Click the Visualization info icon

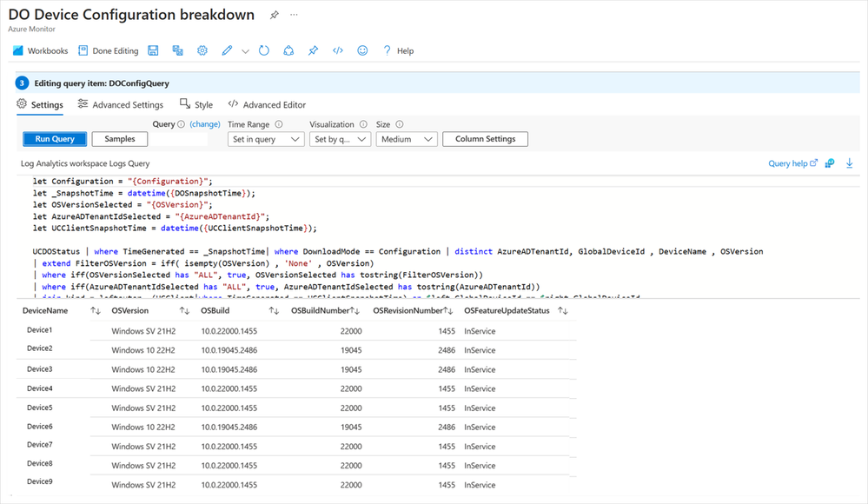[363, 124]
